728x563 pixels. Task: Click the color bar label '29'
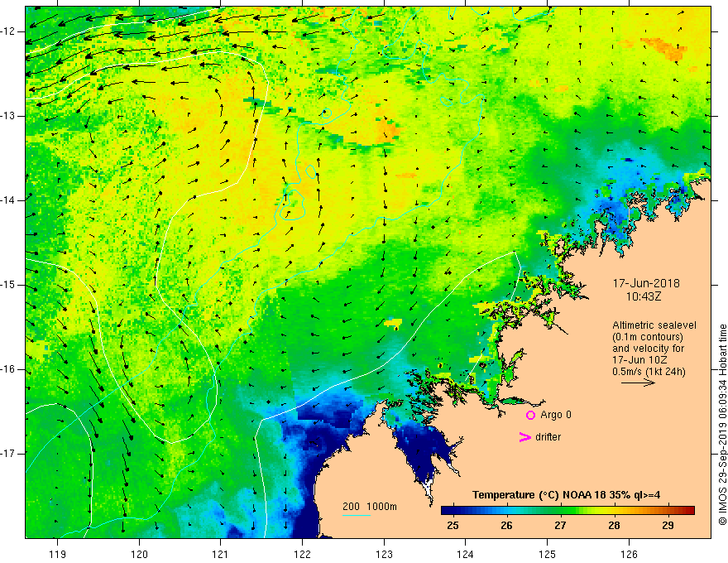[x=668, y=526]
